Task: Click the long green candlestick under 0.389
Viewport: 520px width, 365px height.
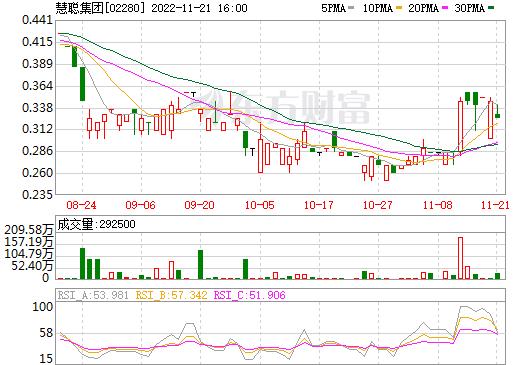Action: pyautogui.click(x=82, y=84)
